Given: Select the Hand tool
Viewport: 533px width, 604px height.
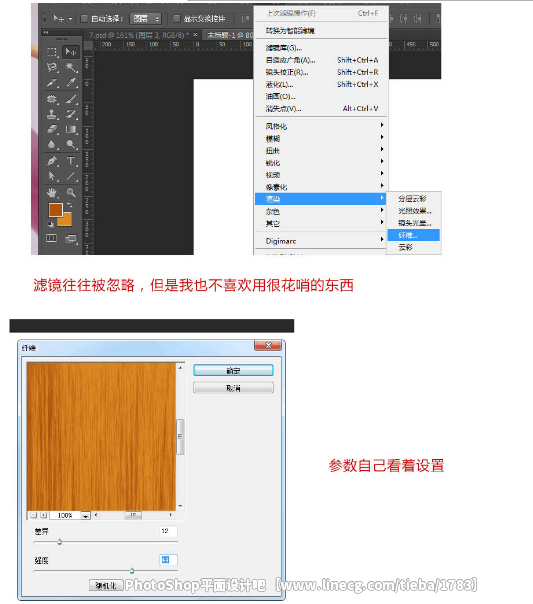Looking at the screenshot, I should coord(52,192).
